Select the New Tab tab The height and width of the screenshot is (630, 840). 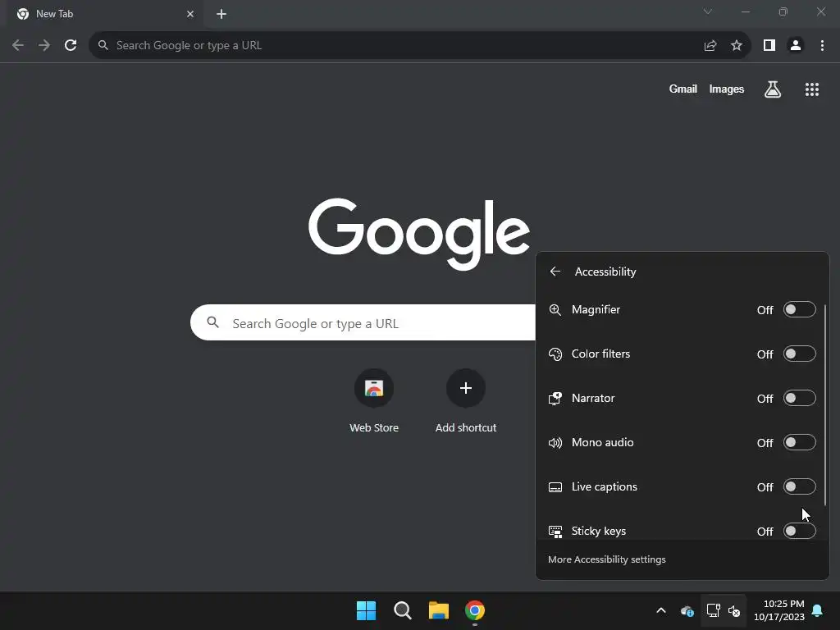[x=105, y=14]
